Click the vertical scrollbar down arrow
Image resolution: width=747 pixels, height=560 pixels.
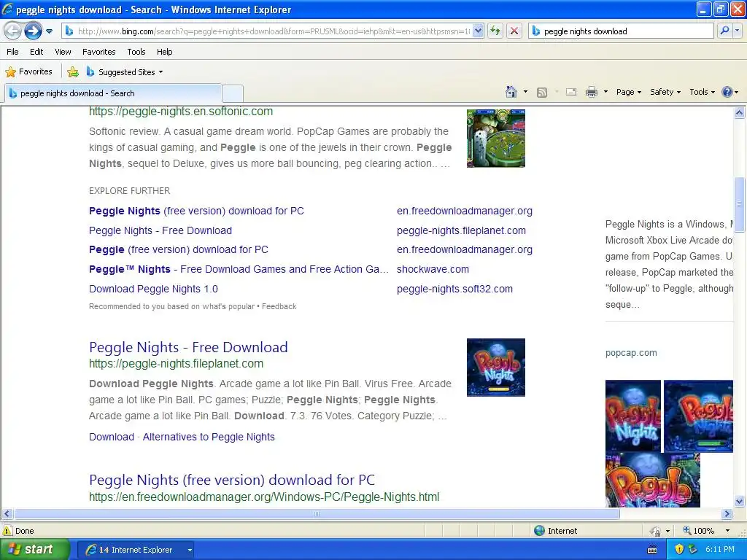point(740,502)
